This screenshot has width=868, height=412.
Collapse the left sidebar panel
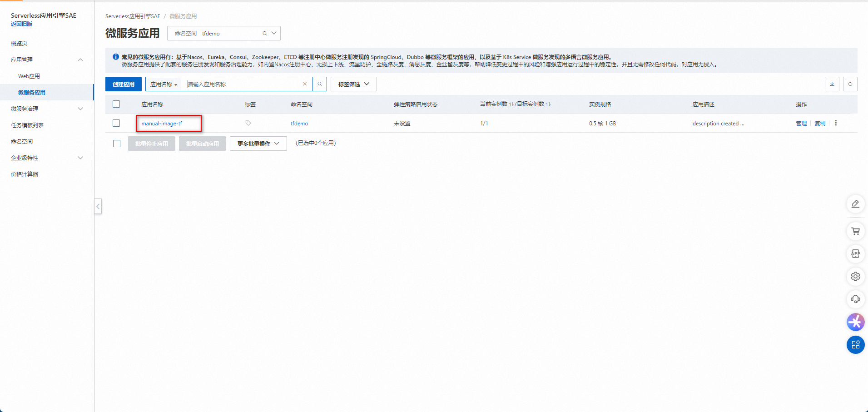pos(98,206)
